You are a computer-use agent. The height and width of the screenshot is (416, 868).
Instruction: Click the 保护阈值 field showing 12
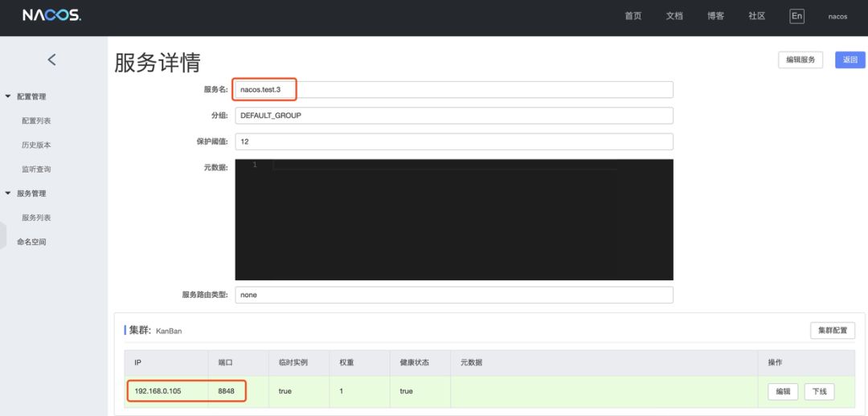click(x=454, y=141)
